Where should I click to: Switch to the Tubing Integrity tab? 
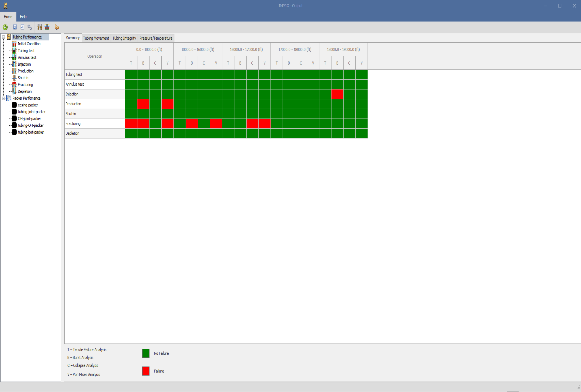click(124, 38)
